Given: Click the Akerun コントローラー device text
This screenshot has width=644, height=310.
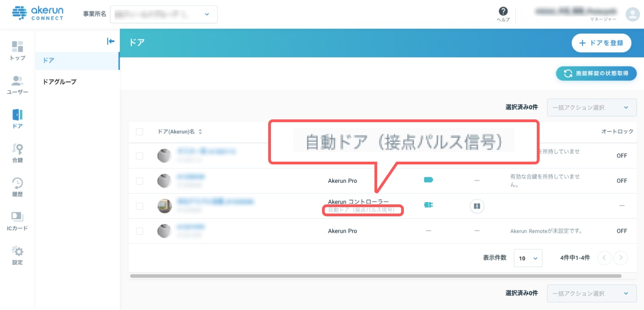Looking at the screenshot, I should (358, 202).
